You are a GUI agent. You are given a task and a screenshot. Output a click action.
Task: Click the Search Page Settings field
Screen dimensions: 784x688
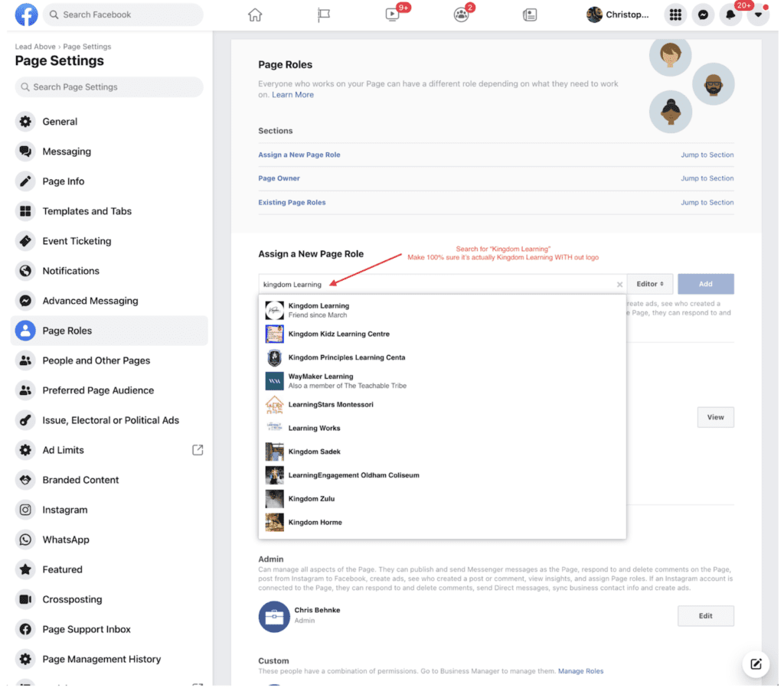click(x=109, y=87)
